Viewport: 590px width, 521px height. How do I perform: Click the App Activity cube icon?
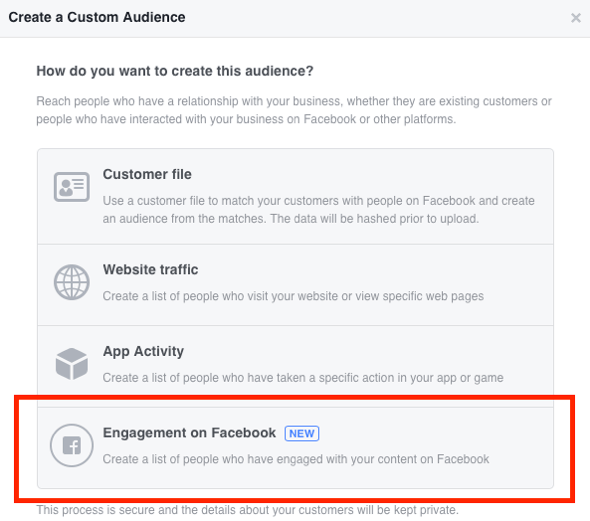pos(71,364)
